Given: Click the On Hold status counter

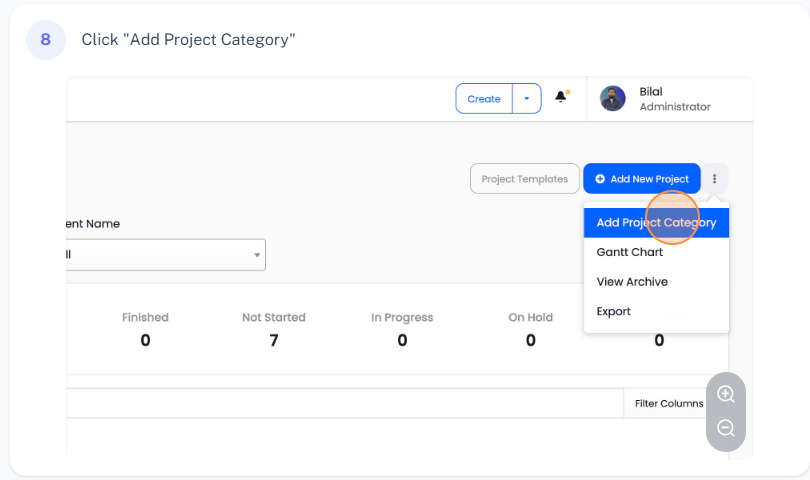Looking at the screenshot, I should coord(530,329).
